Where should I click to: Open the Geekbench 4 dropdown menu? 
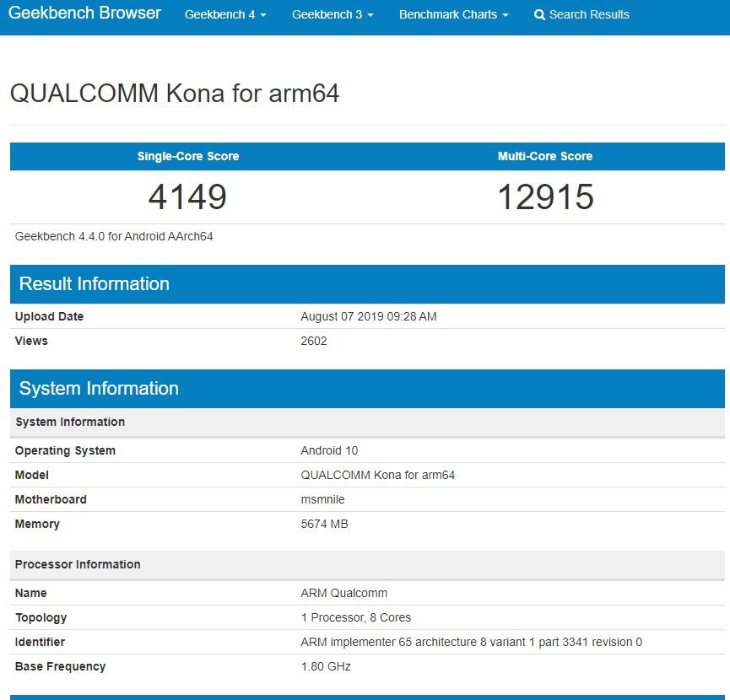pos(225,14)
